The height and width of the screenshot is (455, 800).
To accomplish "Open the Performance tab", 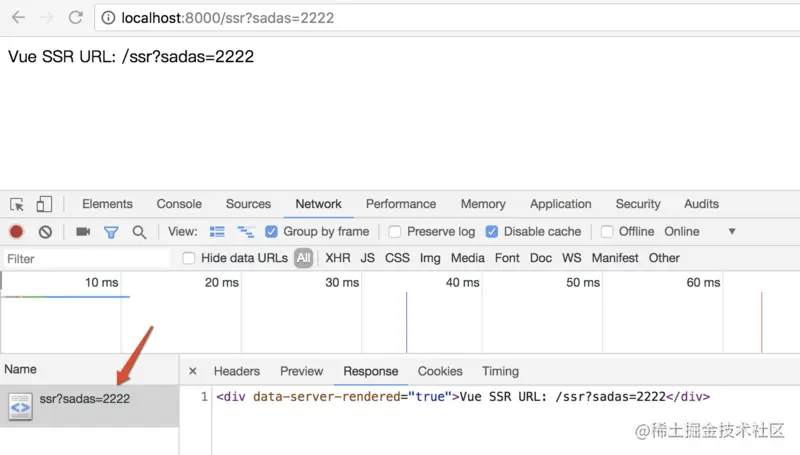I will pyautogui.click(x=401, y=204).
